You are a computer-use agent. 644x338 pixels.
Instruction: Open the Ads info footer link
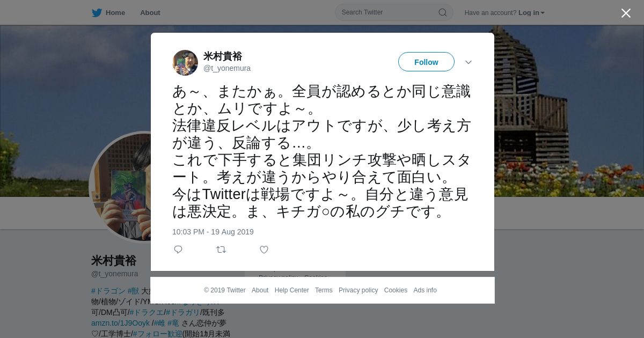point(425,290)
